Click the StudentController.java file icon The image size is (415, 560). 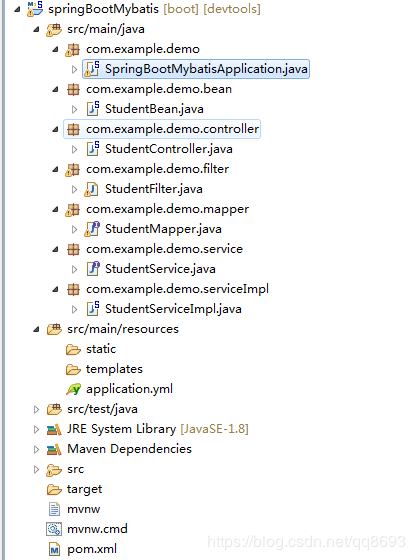point(93,149)
